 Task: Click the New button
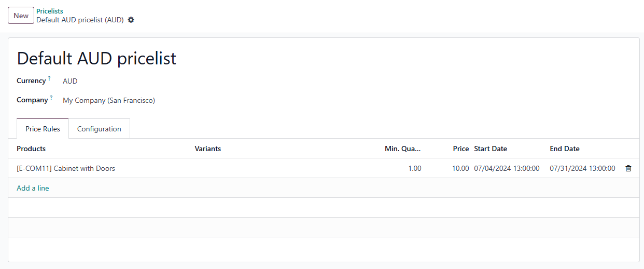[21, 16]
